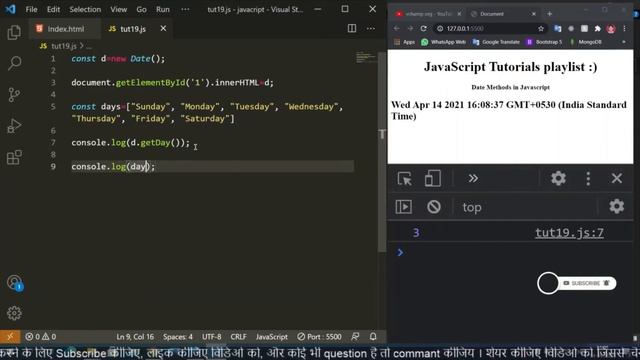This screenshot has height=360, width=640.
Task: Open the top JavaScript context dropdown
Action: coord(472,207)
